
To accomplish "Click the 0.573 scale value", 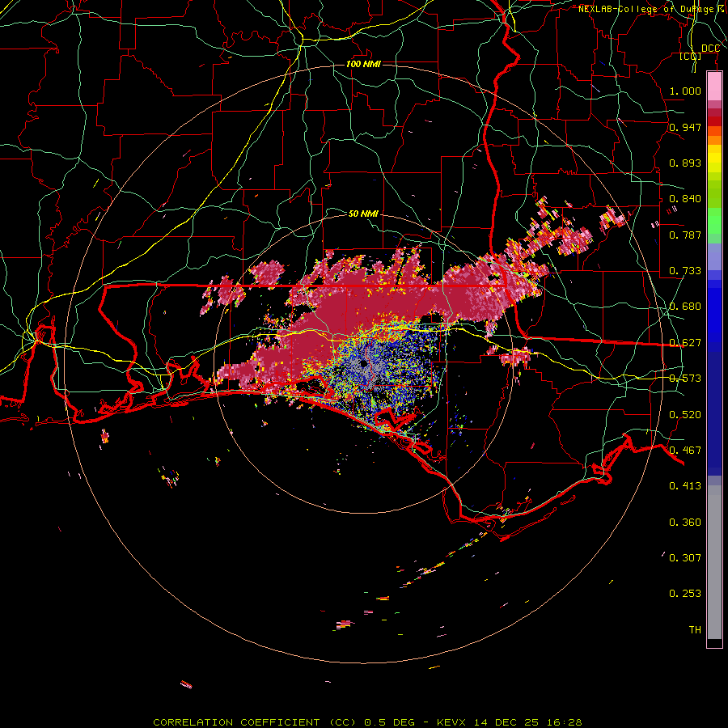I will [x=685, y=379].
